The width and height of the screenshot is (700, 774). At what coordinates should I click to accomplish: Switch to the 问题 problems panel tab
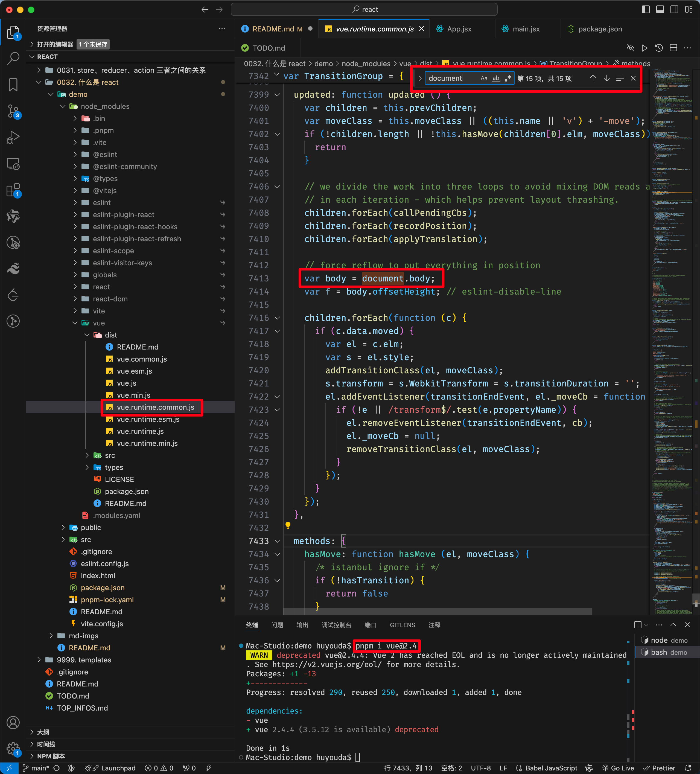tap(277, 625)
